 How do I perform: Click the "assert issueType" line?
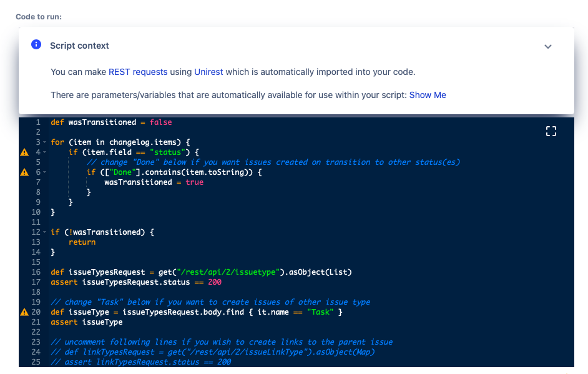[x=87, y=322]
